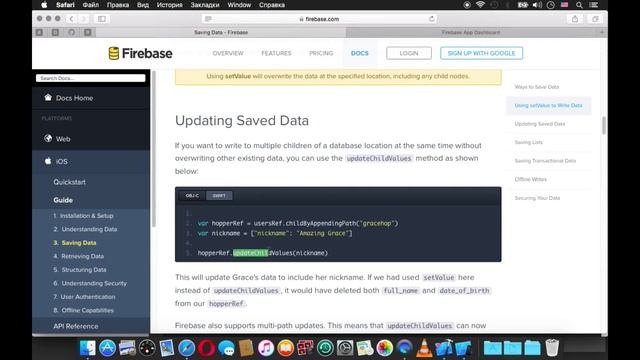This screenshot has height=360, width=640.
Task: Open Xcode from the Dock
Action: pos(444,348)
